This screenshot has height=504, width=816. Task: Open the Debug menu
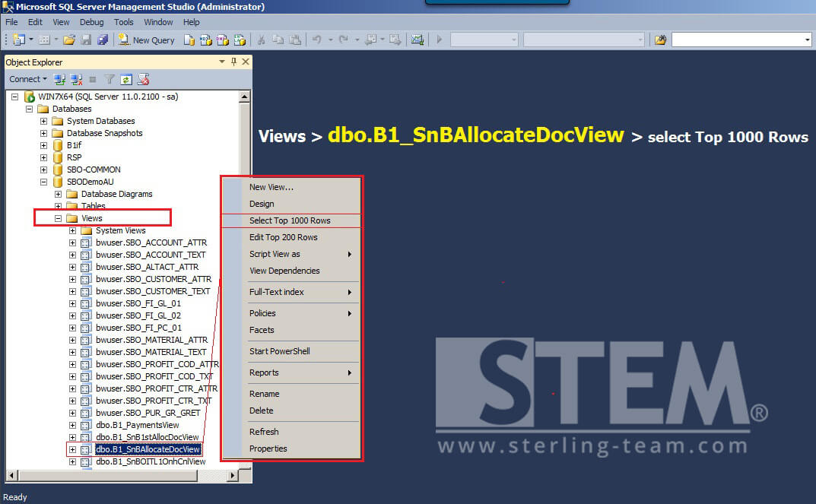pyautogui.click(x=91, y=22)
